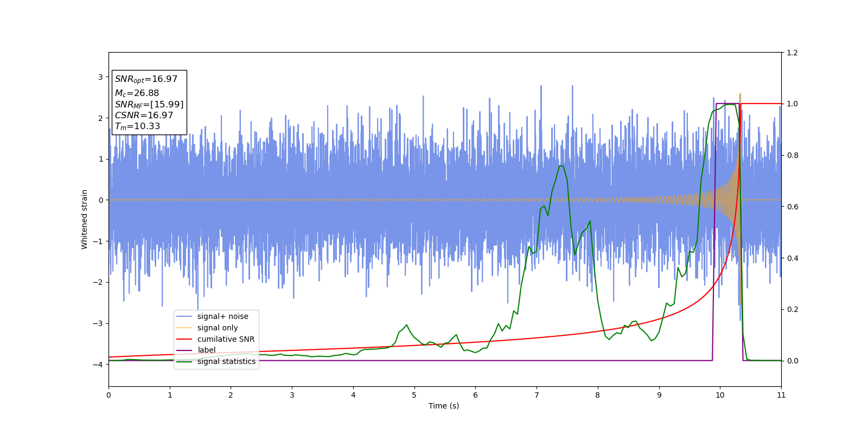Click the x-axis tick label 7

pyautogui.click(x=537, y=395)
